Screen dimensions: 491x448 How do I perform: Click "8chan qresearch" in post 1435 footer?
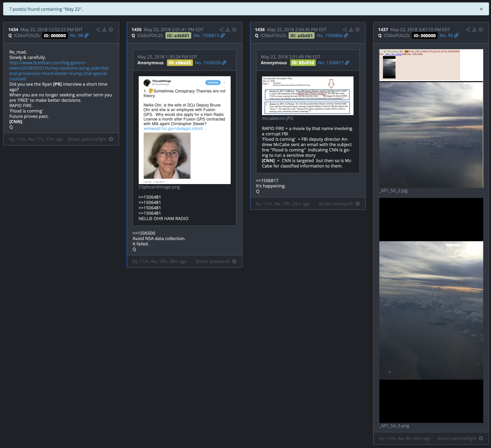coord(213,261)
